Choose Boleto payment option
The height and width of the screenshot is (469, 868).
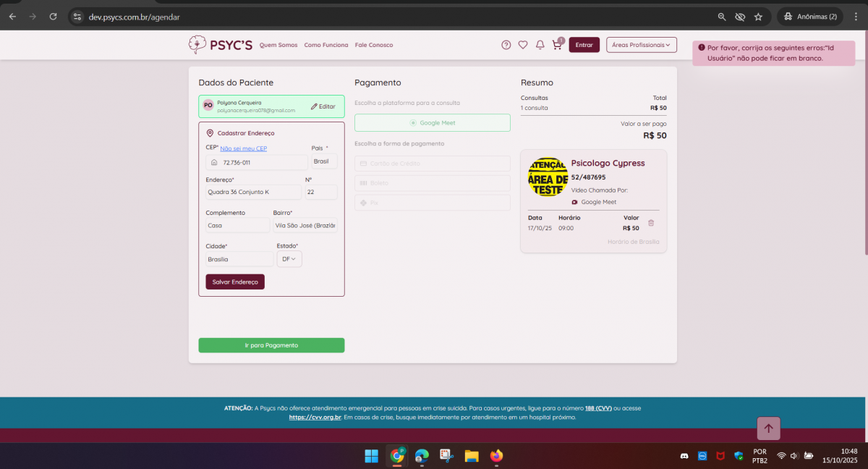point(432,183)
